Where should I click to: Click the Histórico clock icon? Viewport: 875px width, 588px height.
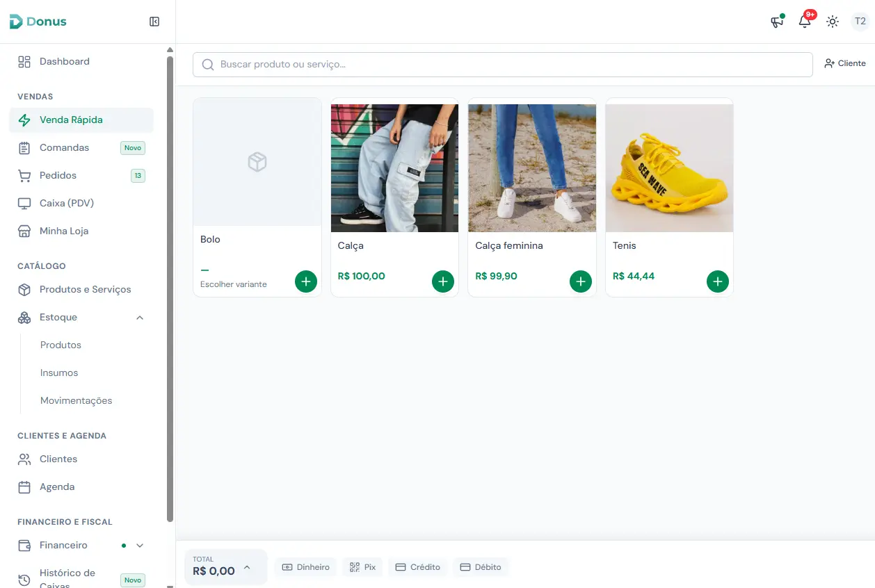pos(24,580)
